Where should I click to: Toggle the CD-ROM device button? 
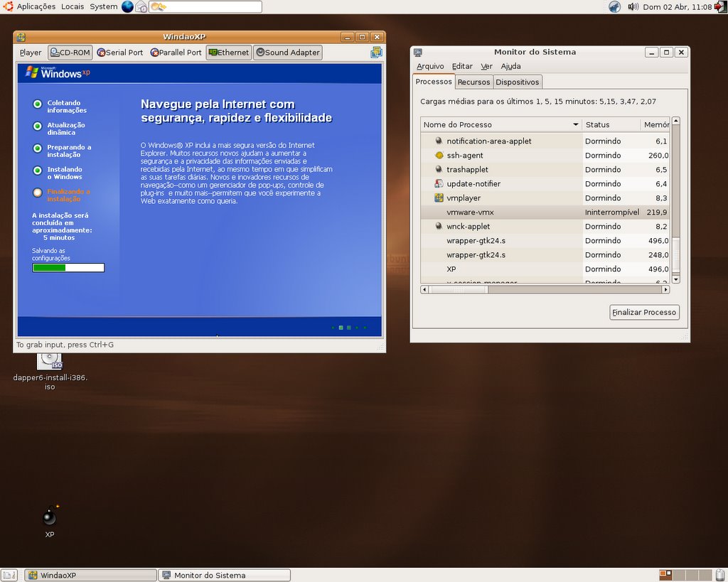tap(70, 53)
